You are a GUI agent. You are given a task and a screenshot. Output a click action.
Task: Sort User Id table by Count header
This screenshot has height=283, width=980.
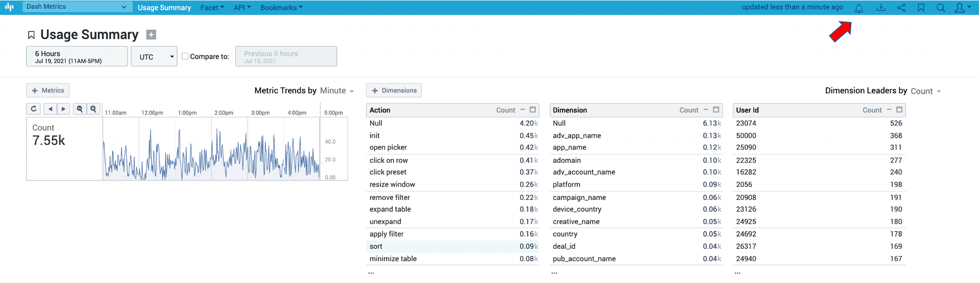pyautogui.click(x=872, y=110)
